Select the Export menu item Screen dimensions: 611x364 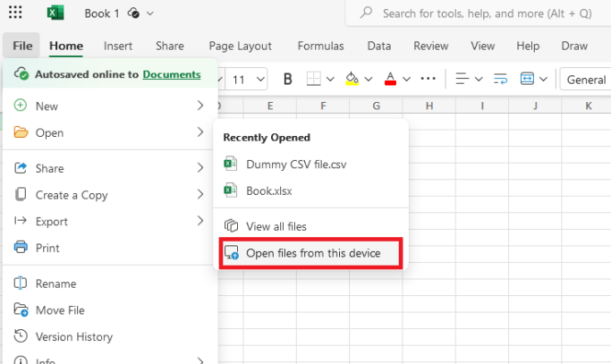[109, 222]
